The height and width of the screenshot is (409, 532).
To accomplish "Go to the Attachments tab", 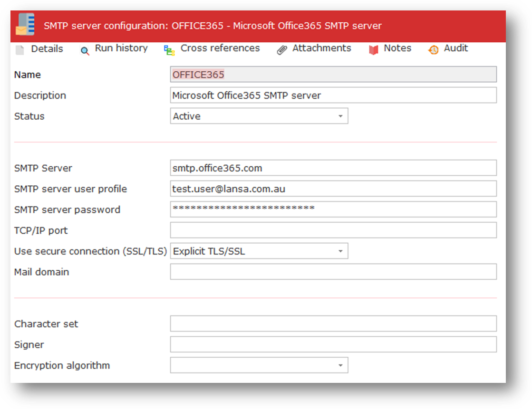I will pos(321,48).
